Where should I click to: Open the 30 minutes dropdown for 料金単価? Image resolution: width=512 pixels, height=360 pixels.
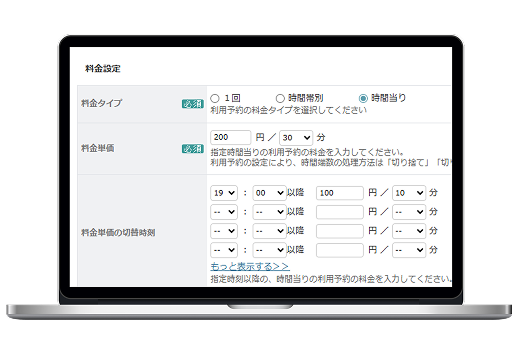tap(296, 138)
